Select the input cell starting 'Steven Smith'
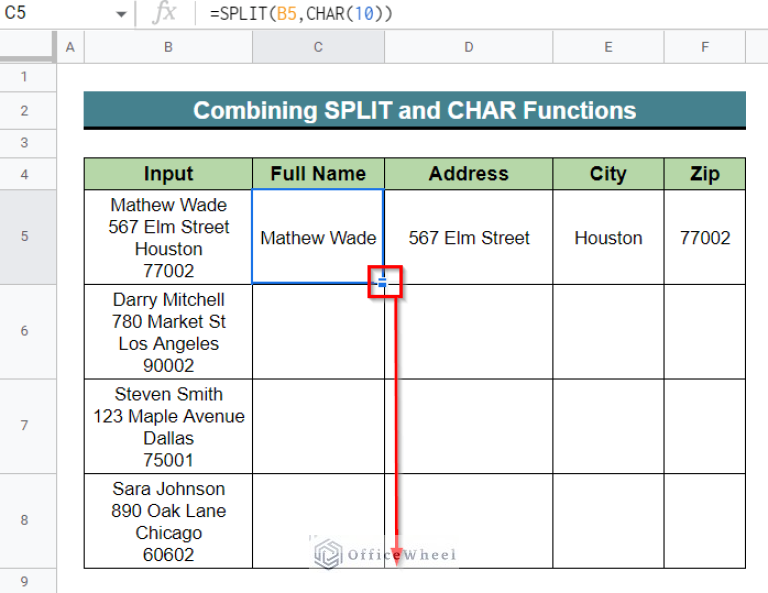 click(x=168, y=426)
